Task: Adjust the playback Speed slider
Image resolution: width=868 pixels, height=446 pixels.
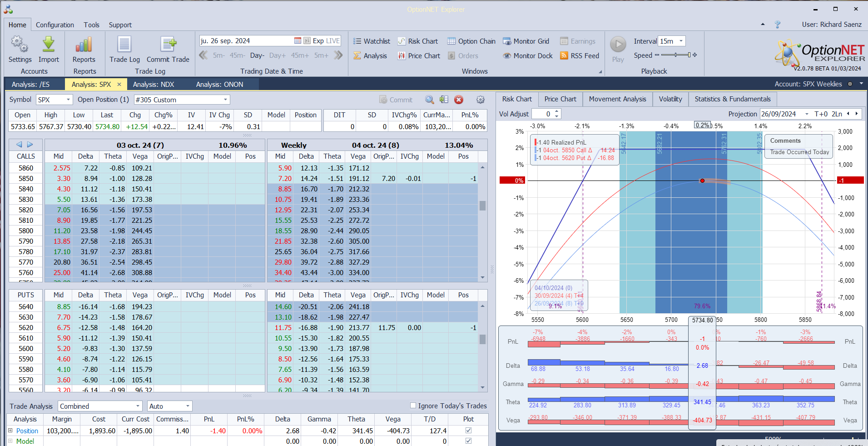Action: 675,55
